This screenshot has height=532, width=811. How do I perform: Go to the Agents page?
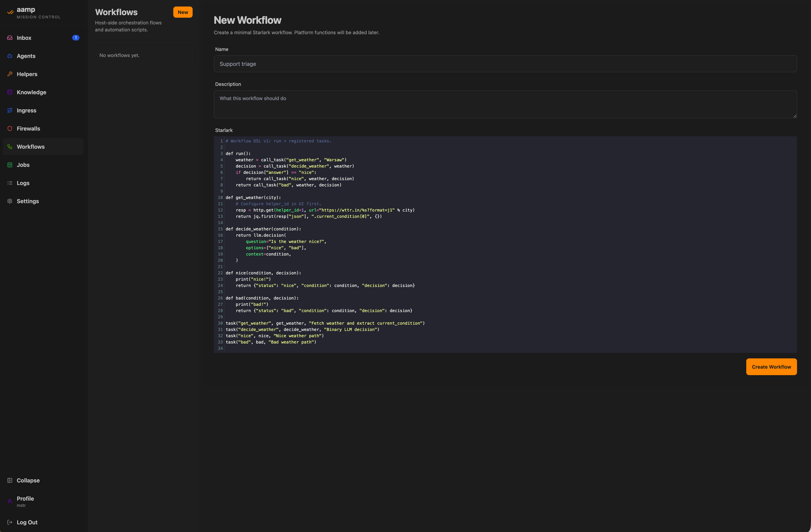[43, 56]
